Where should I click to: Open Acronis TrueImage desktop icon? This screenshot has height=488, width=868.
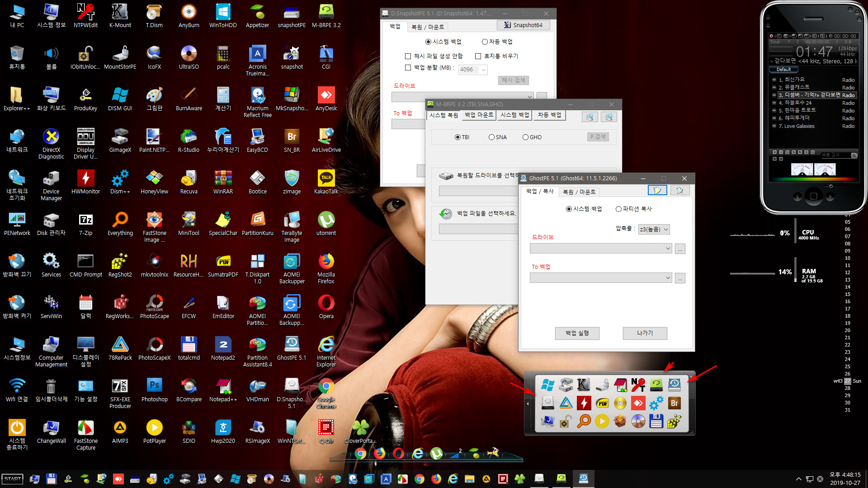coord(257,61)
